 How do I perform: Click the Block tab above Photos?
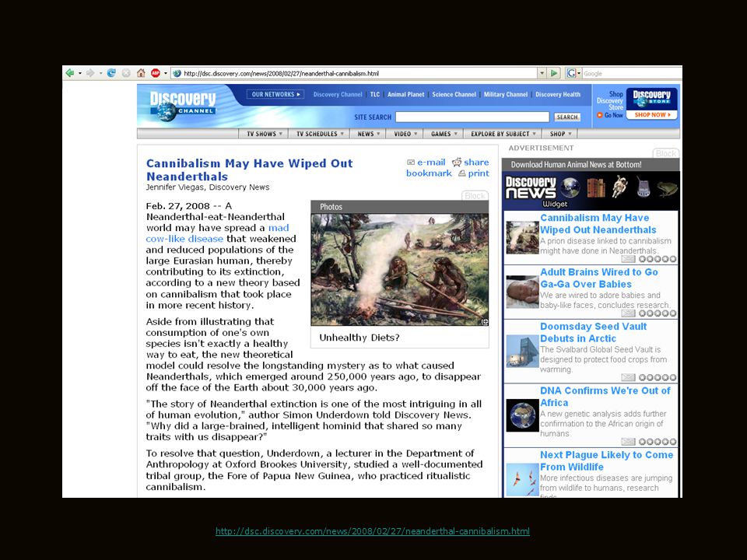pos(475,196)
